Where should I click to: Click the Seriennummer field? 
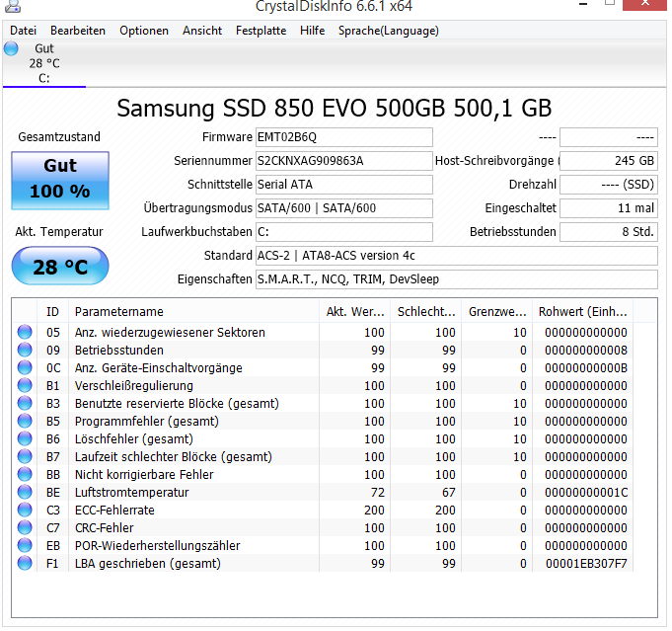click(343, 160)
